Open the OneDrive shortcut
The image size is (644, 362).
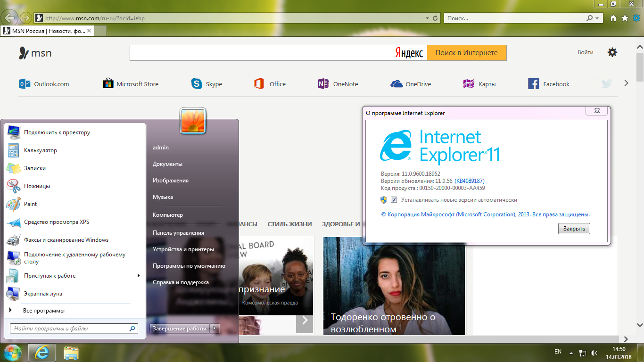click(x=411, y=84)
